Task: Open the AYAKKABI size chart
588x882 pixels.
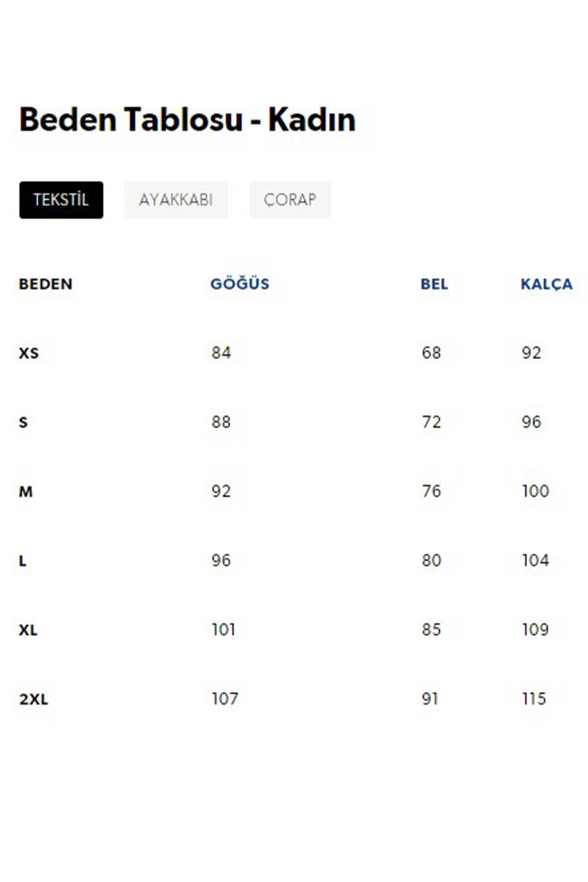Action: click(x=177, y=199)
